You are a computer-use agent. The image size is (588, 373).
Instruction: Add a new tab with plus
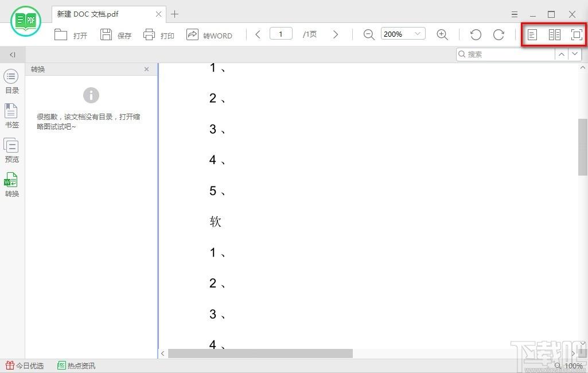174,14
